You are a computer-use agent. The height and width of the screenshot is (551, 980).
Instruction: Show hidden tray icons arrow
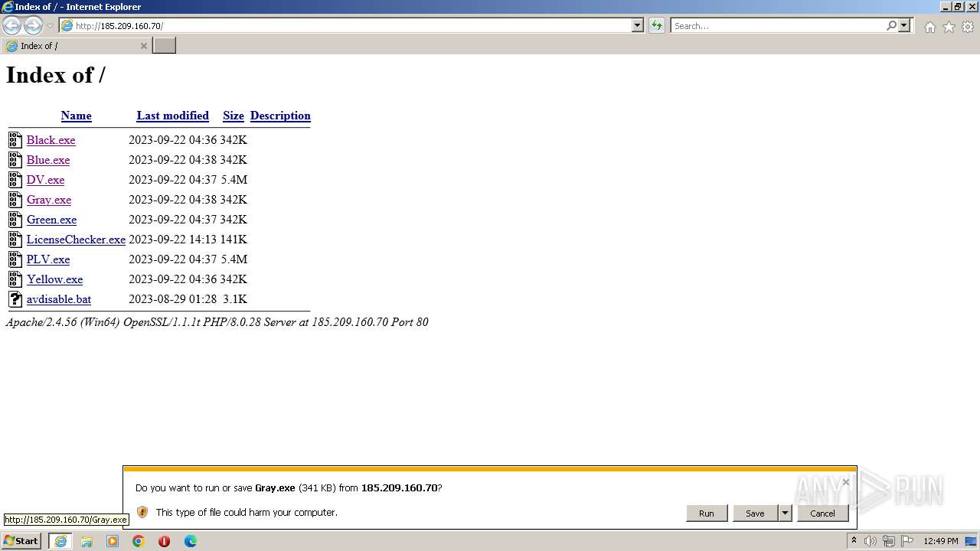coord(854,541)
